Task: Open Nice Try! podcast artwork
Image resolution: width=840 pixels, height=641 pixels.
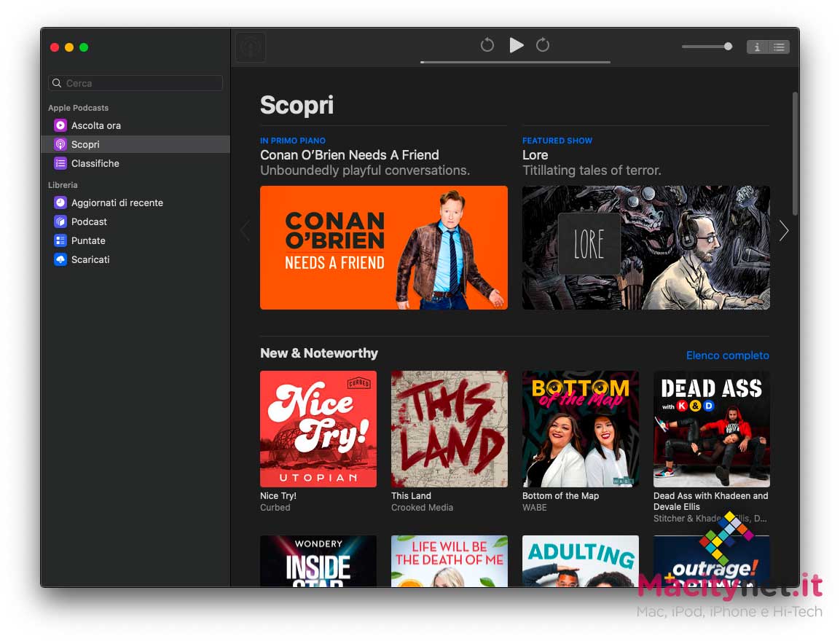Action: pos(318,429)
